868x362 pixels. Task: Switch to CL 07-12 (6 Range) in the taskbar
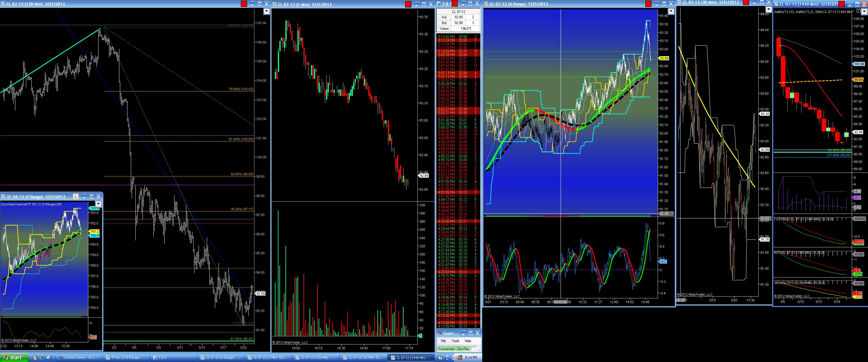click(221, 357)
